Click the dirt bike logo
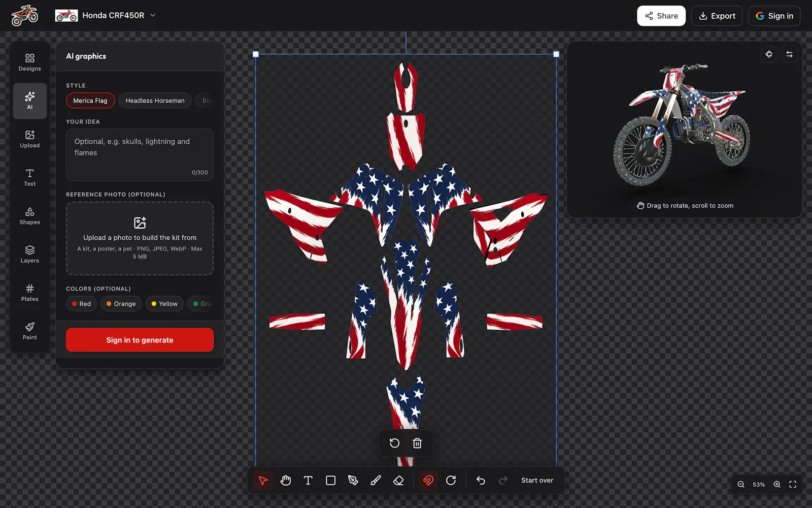 [x=25, y=15]
